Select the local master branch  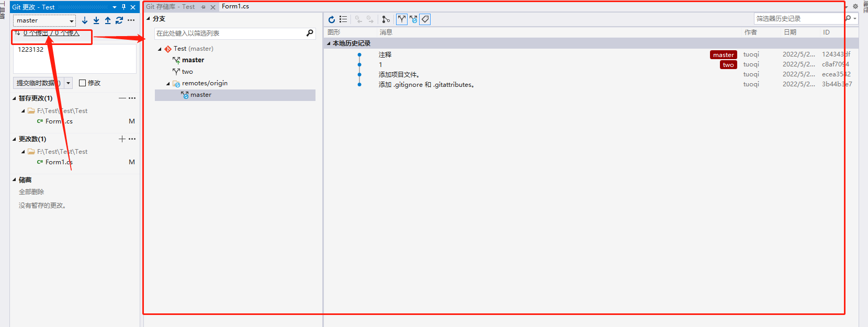tap(193, 60)
